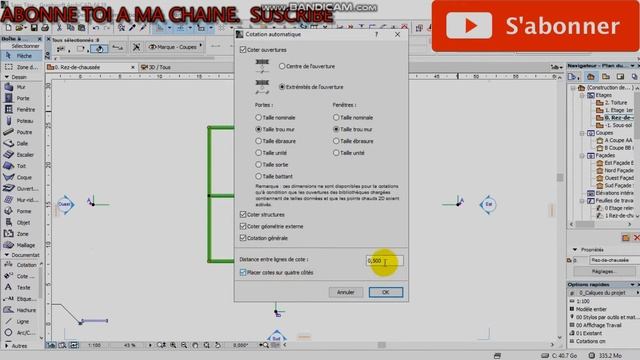This screenshot has width=640, height=360.
Task: Open Nord Façade in navigator
Action: tap(615, 171)
